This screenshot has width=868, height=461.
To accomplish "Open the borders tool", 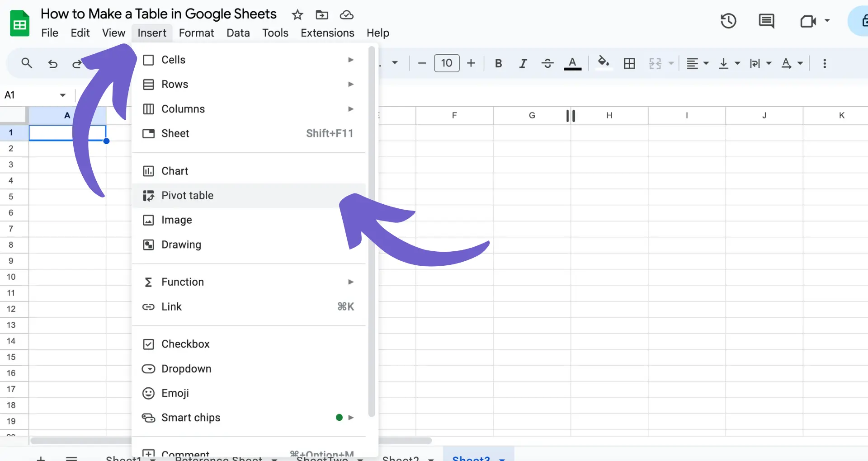I will (629, 63).
